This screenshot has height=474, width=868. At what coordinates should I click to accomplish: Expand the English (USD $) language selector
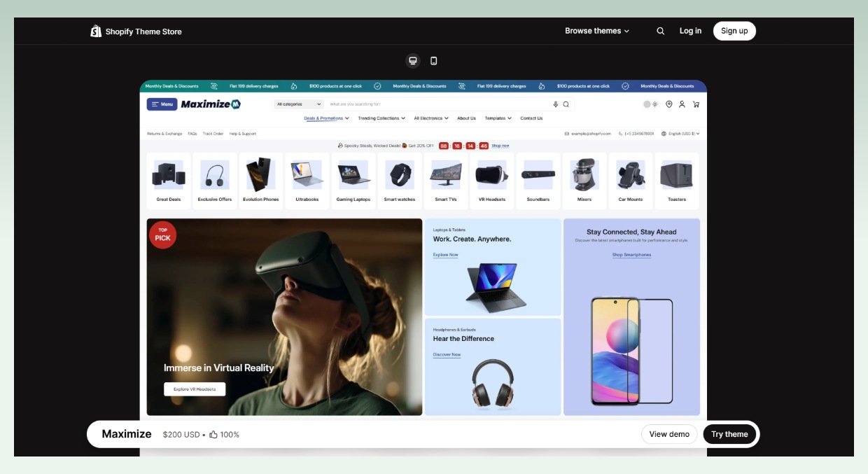(x=680, y=134)
